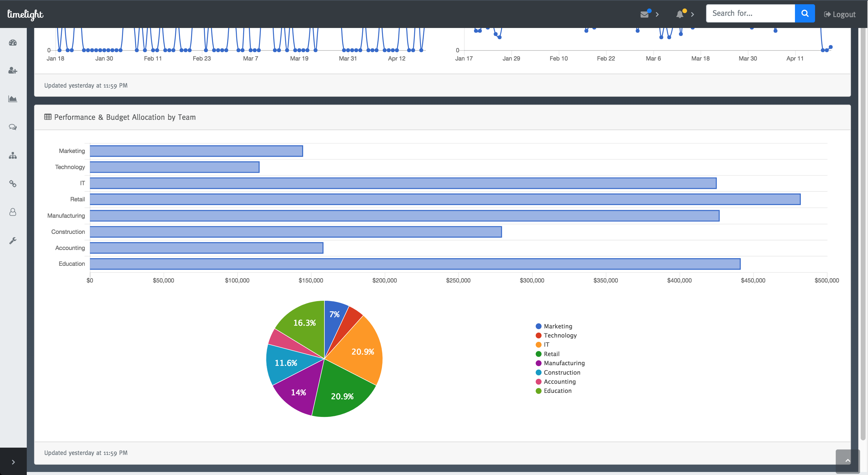This screenshot has height=475, width=868.
Task: Click the IT bar in bar chart
Action: [x=403, y=183]
